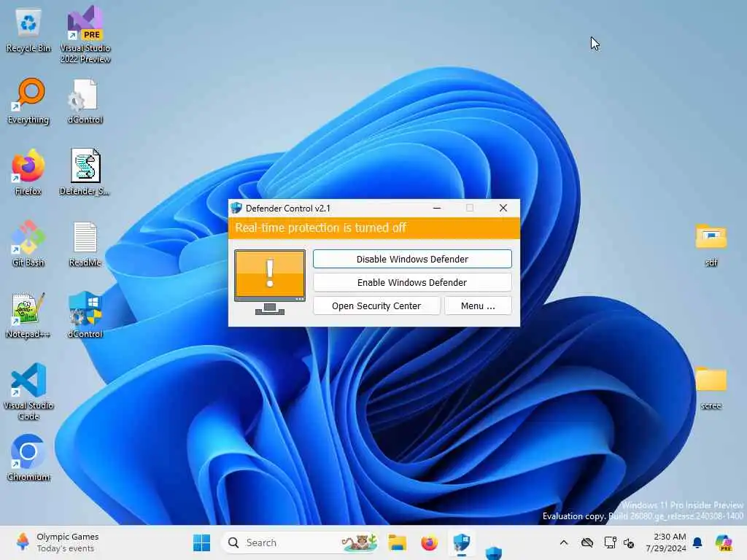Screen dimensions: 747x560
Task: Select the dControl settings file icon
Action: coord(85,101)
